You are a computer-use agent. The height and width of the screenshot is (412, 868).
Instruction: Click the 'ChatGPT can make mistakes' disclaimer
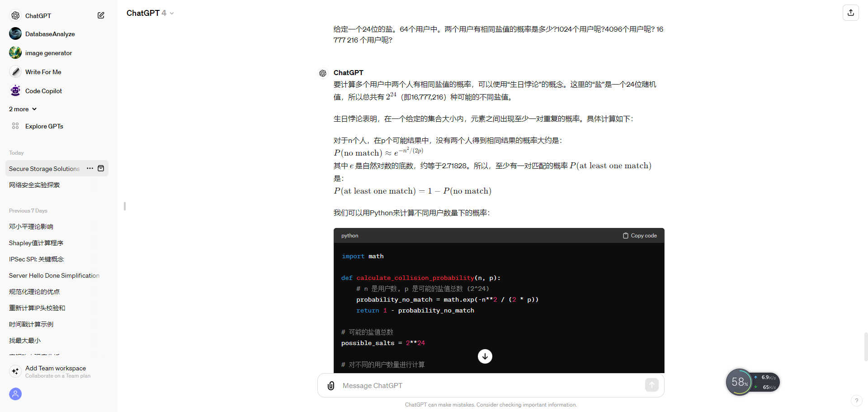pos(491,405)
